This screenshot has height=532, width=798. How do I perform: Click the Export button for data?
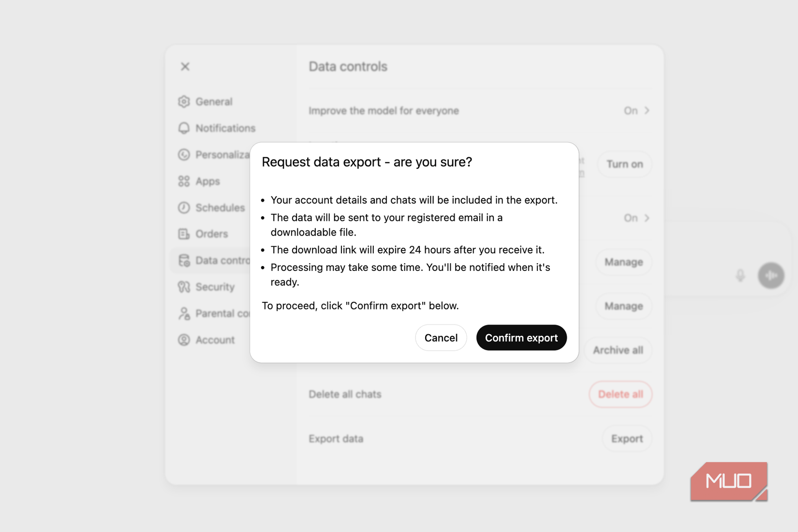[626, 439]
